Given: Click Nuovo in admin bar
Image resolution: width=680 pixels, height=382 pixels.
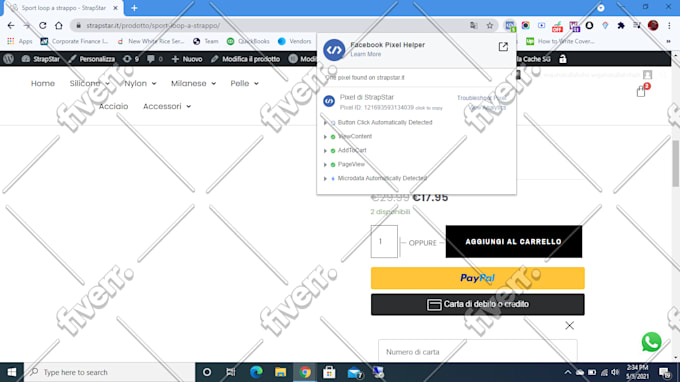Looking at the screenshot, I should 187,59.
